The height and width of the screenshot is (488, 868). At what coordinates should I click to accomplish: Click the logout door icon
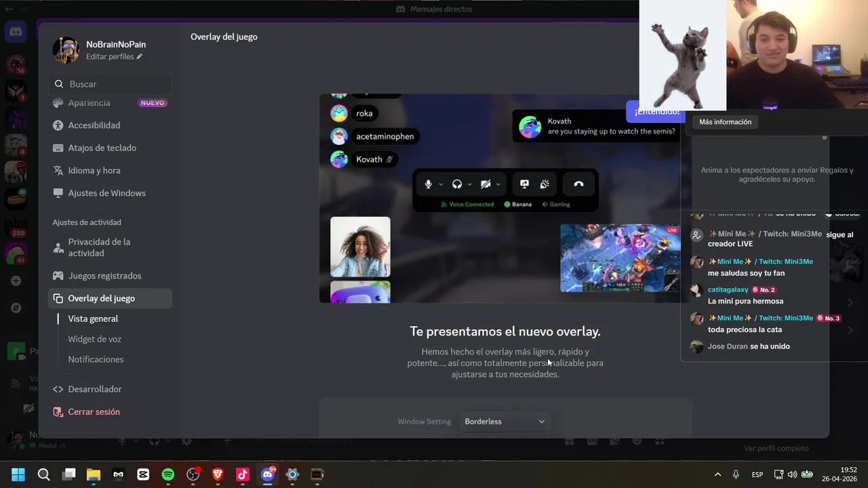[x=58, y=412]
